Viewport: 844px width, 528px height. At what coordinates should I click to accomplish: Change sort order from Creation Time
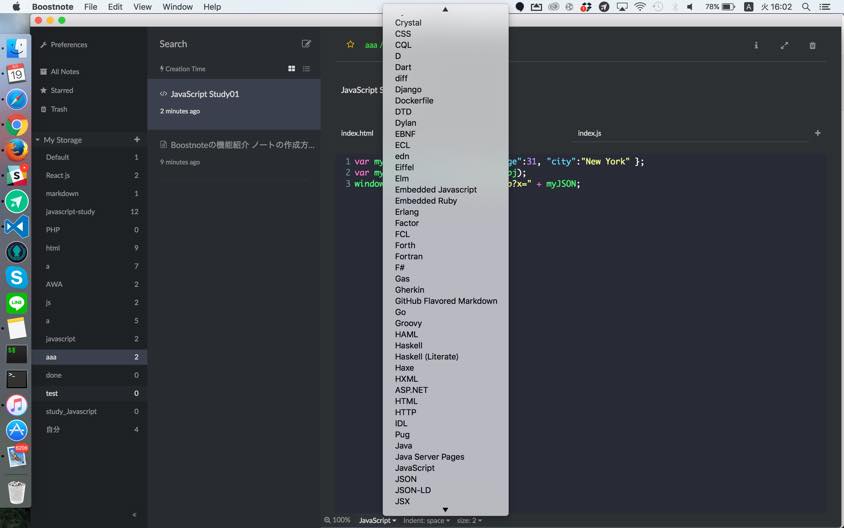[182, 69]
